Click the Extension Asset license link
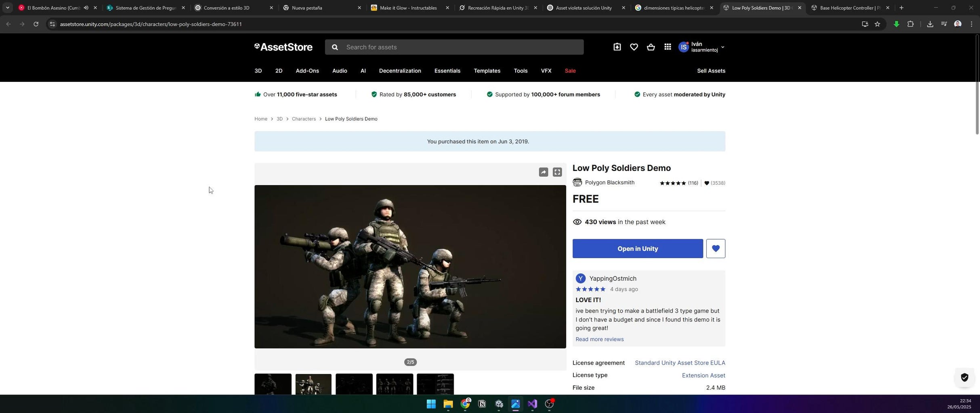This screenshot has width=980, height=413. click(703, 375)
